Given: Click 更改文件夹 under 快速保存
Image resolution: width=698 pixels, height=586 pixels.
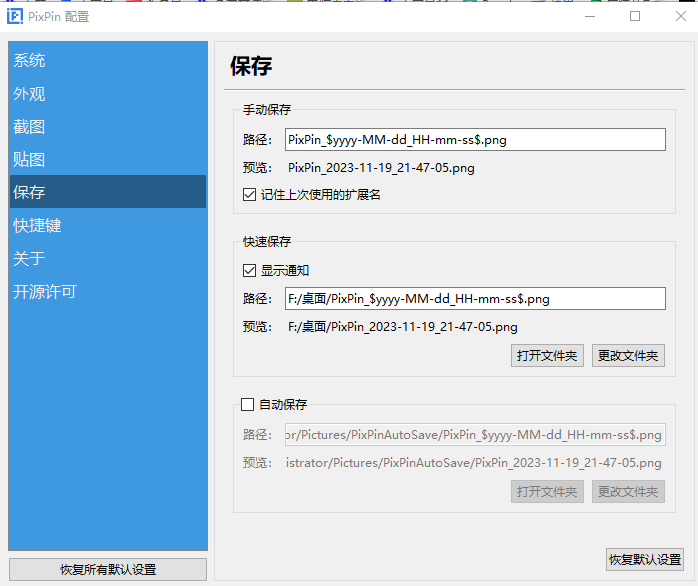Looking at the screenshot, I should coord(628,355).
